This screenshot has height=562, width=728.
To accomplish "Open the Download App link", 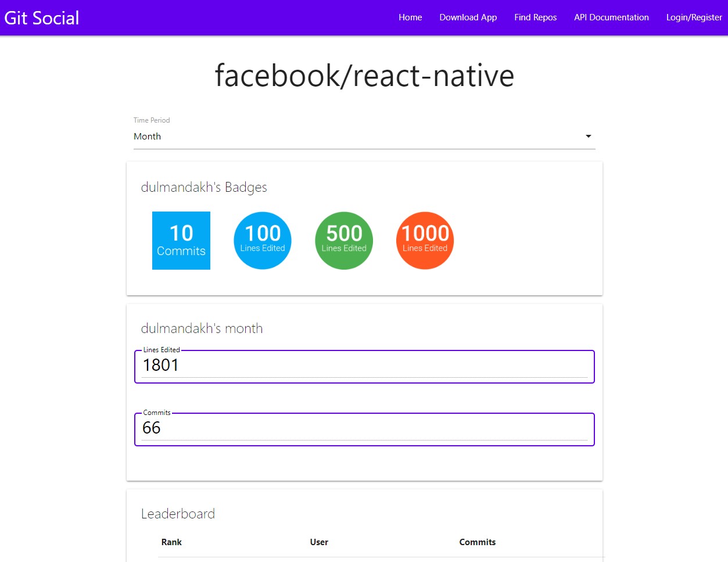I will (468, 17).
